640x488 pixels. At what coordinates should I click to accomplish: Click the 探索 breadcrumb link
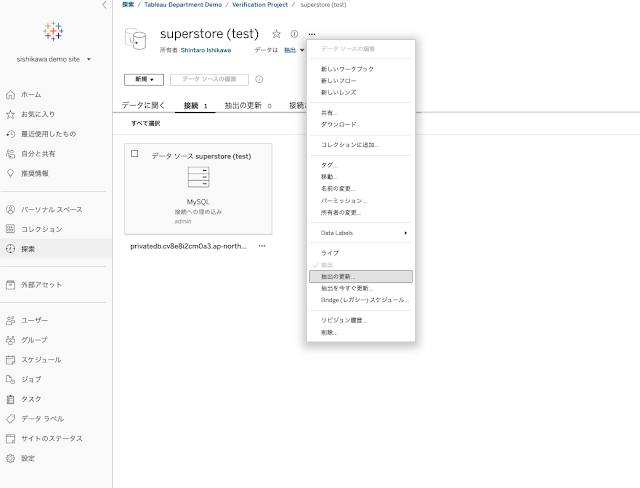point(128,4)
